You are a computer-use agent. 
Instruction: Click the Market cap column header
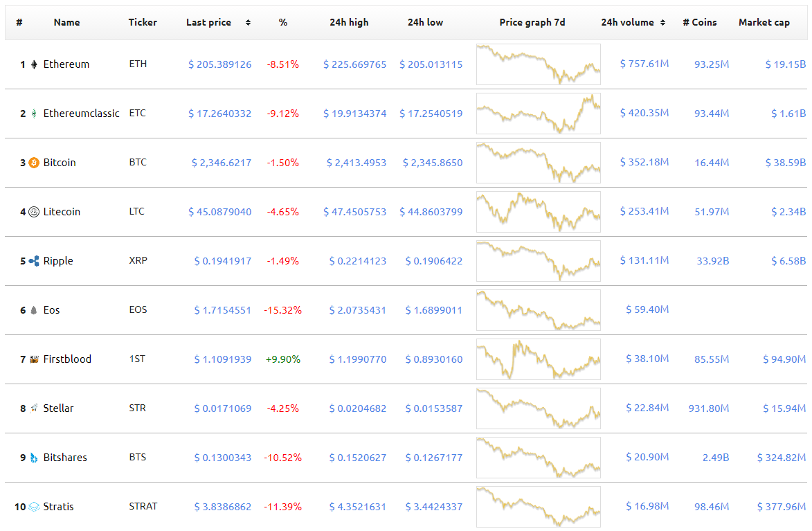tap(764, 22)
